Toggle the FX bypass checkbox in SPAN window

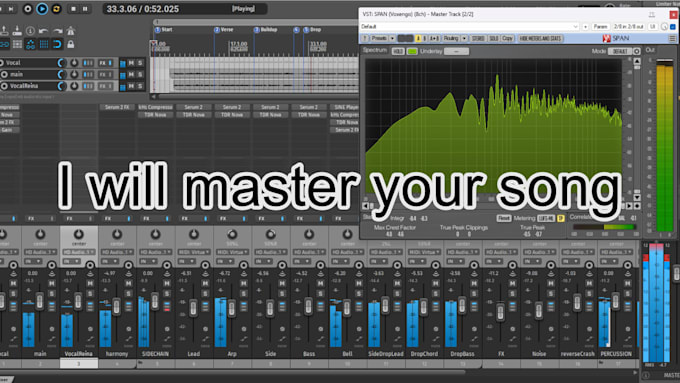[x=673, y=27]
